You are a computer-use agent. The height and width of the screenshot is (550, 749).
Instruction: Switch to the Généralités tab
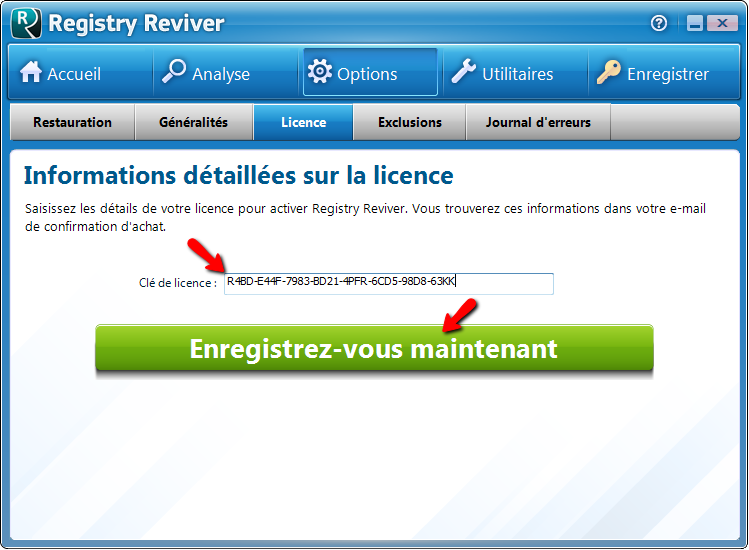tap(193, 122)
